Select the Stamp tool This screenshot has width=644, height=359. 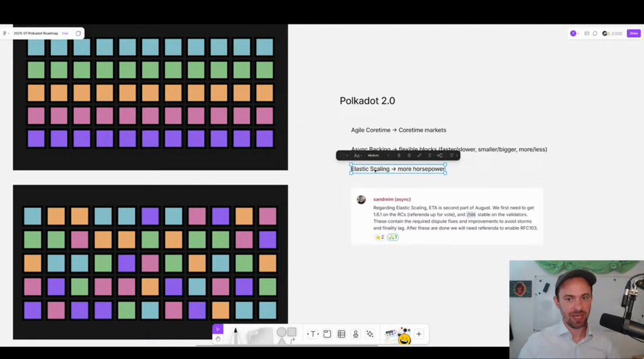point(356,334)
